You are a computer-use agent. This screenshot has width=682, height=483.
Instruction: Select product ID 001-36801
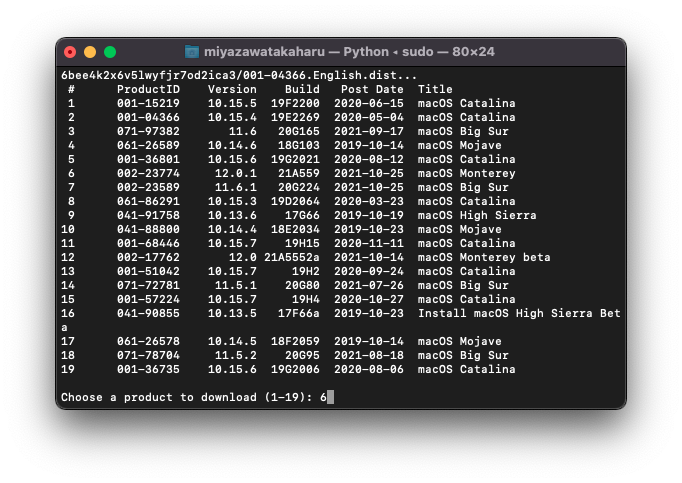pyautogui.click(x=148, y=159)
